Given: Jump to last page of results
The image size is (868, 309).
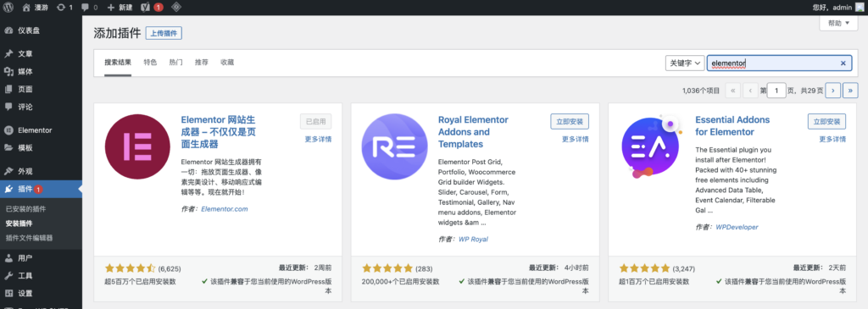Looking at the screenshot, I should click(851, 90).
